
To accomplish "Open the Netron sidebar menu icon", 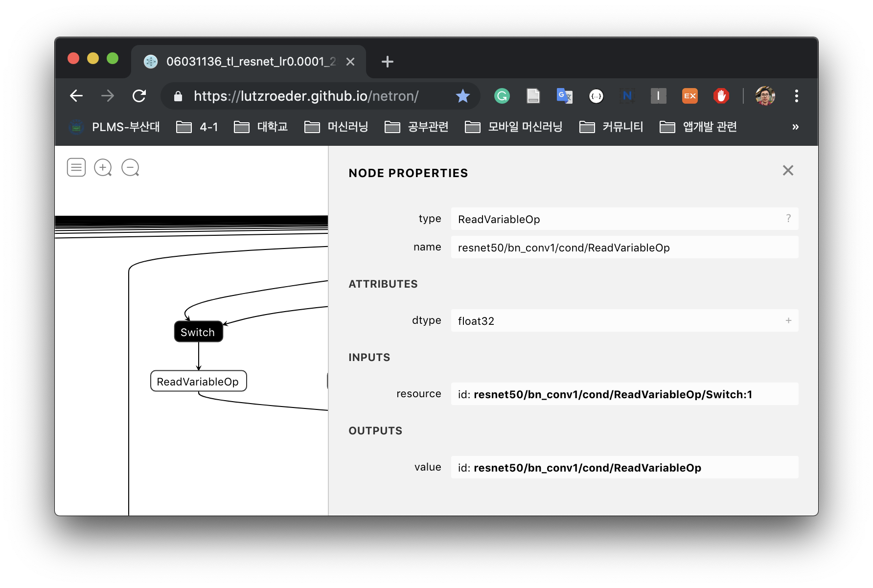I will click(x=76, y=167).
